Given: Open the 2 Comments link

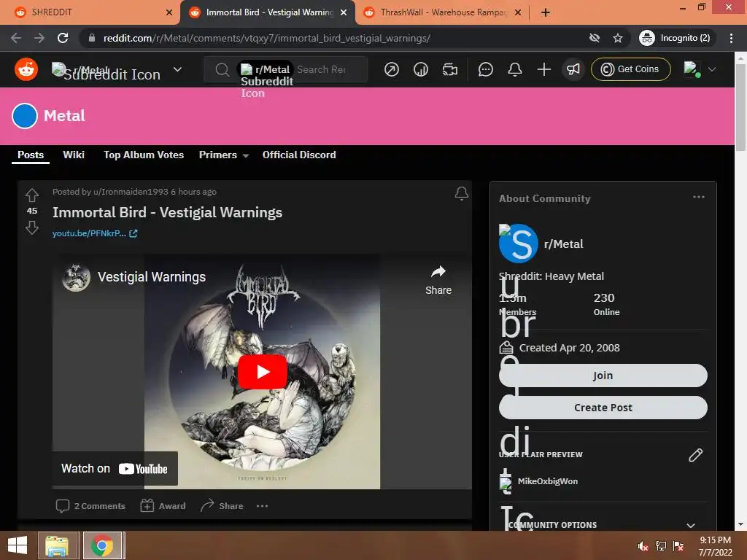Looking at the screenshot, I should tap(90, 506).
